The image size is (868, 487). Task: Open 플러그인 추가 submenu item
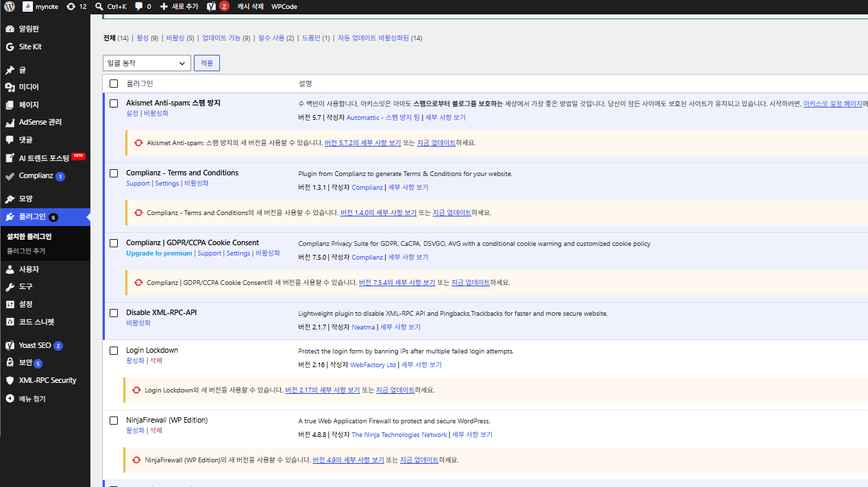tap(26, 251)
